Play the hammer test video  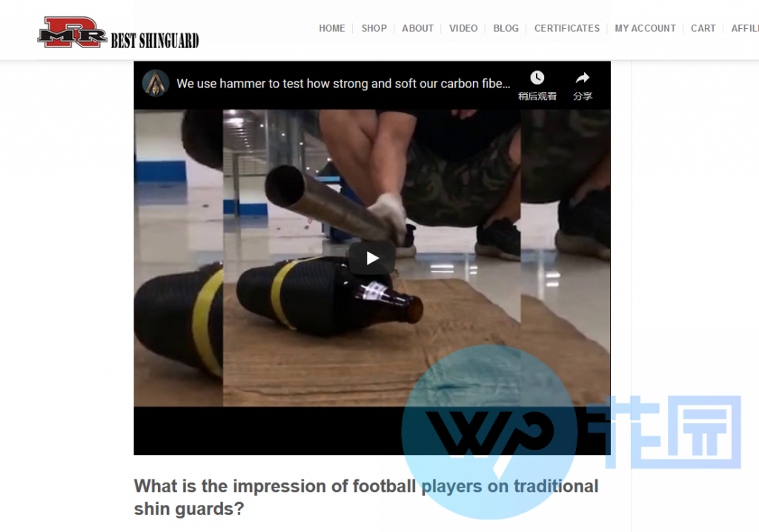[x=372, y=258]
